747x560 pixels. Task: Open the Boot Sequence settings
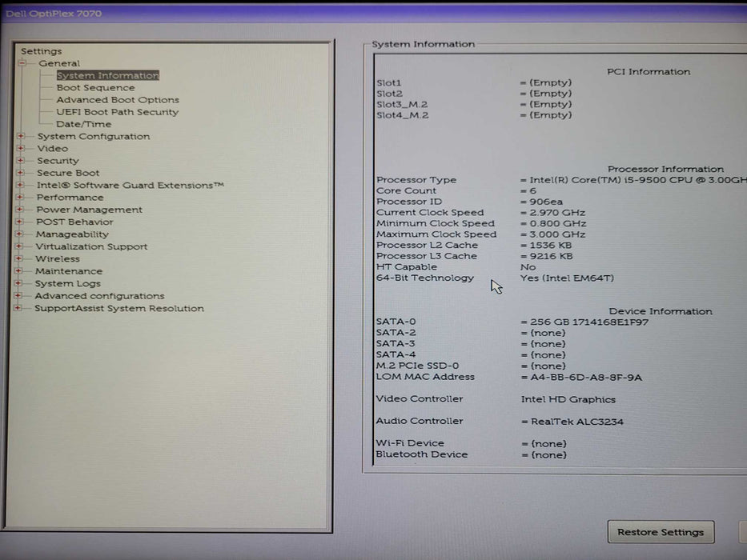tap(95, 88)
